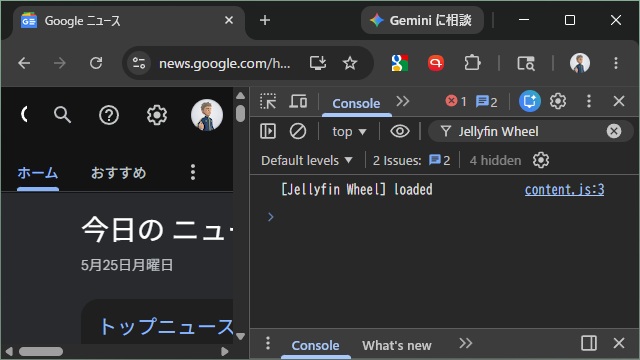Open drawer three-dot menu at bottom
Viewport: 640px width, 360px height.
(x=268, y=343)
